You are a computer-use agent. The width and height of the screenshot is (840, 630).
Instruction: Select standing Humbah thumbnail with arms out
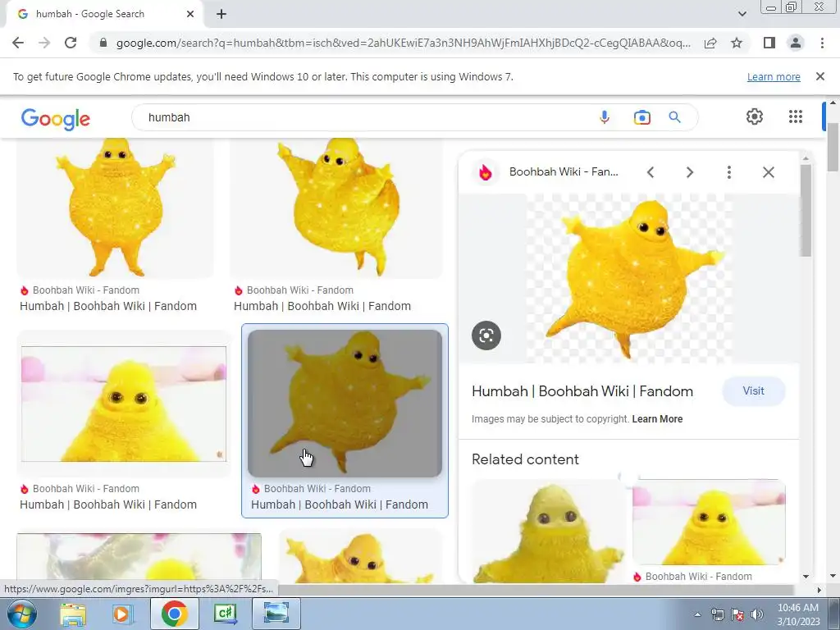[x=116, y=208]
